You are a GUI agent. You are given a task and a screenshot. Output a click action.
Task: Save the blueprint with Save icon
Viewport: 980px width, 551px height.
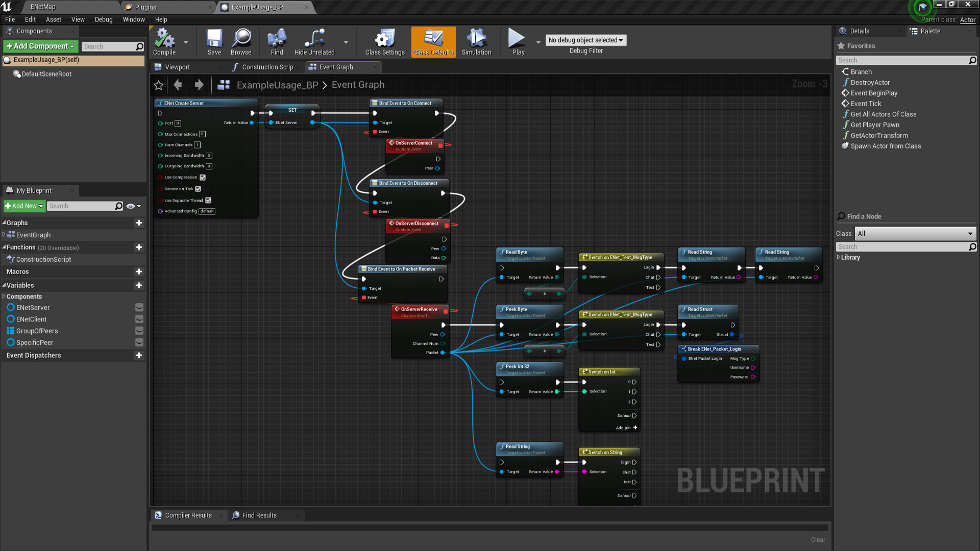(214, 42)
